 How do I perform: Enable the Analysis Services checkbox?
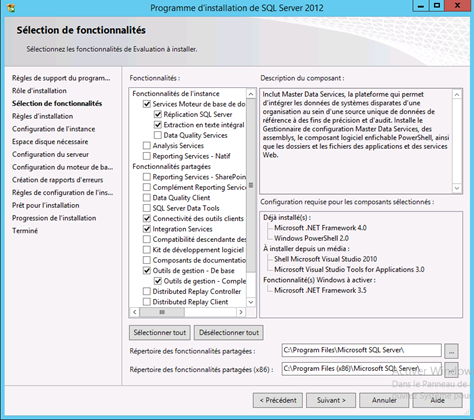pyautogui.click(x=147, y=146)
